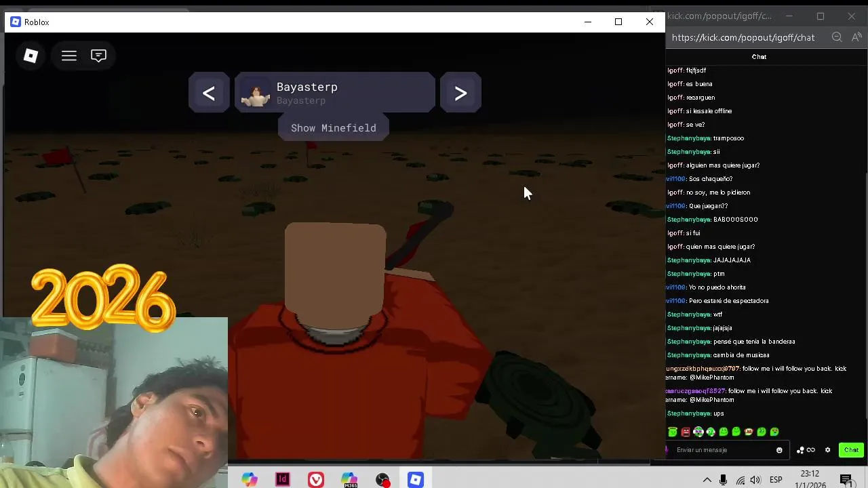Maximize the Kick popout window
This screenshot has width=868, height=488.
pos(821,16)
